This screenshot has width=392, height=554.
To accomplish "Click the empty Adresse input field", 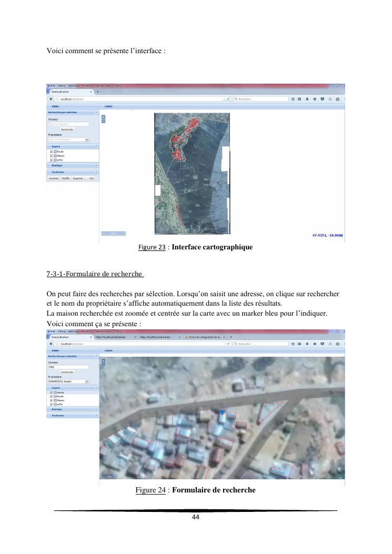I will 68,124.
